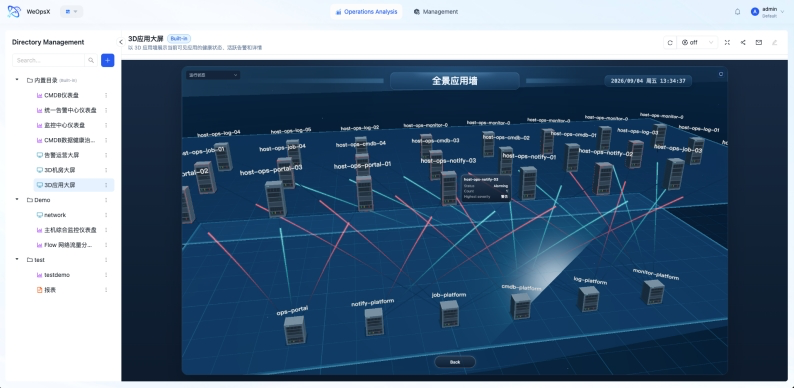Click the search magnifier icon
The image size is (794, 388).
click(91, 60)
